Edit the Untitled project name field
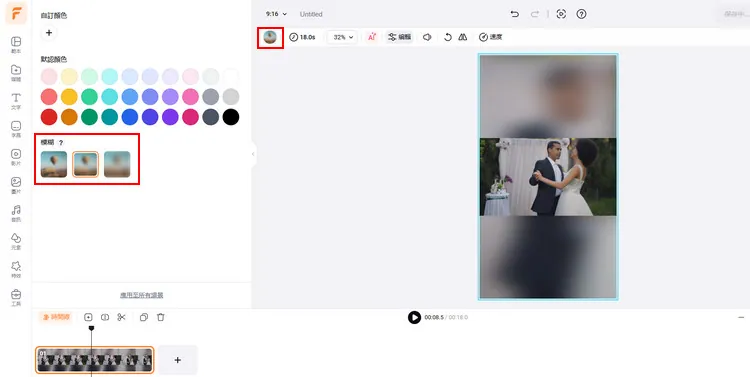This screenshot has height=377, width=750. 311,14
